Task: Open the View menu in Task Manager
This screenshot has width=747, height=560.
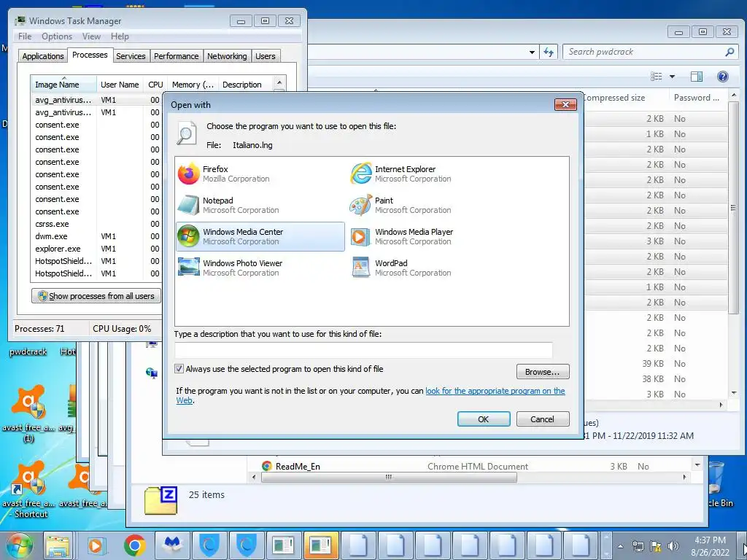Action: pyautogui.click(x=91, y=36)
